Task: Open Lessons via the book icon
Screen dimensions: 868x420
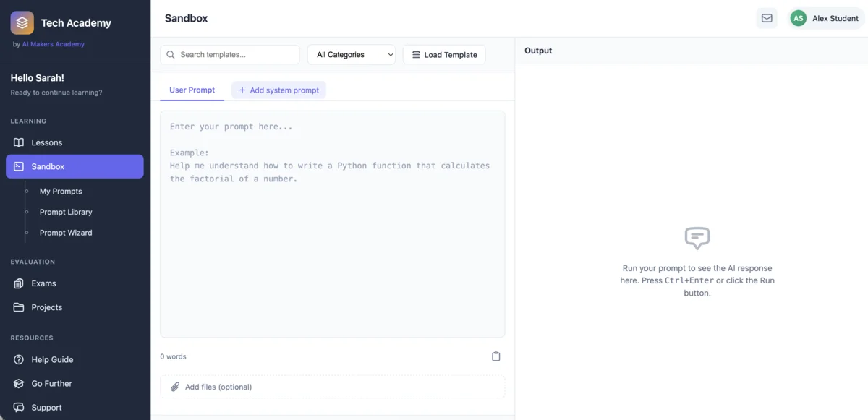Action: [19, 142]
